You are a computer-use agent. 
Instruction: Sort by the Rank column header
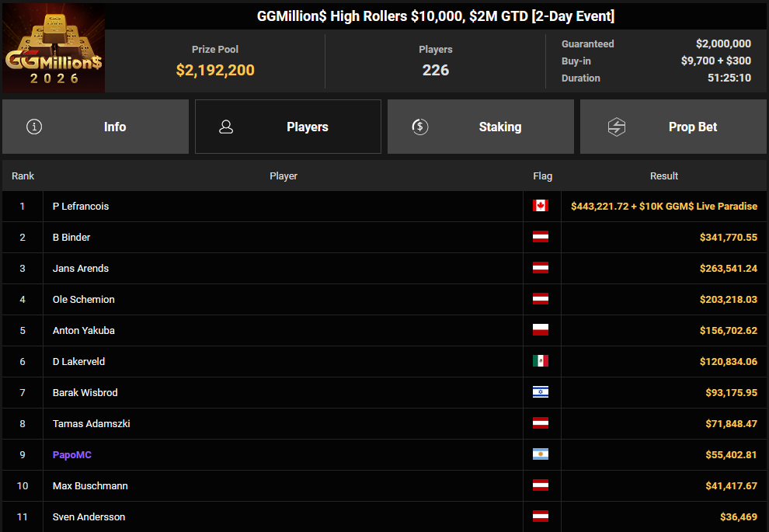(23, 176)
